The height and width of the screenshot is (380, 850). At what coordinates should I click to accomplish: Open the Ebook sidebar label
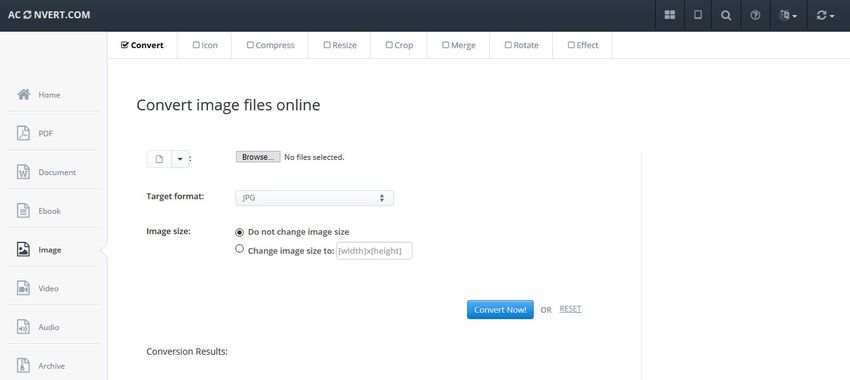(x=49, y=211)
